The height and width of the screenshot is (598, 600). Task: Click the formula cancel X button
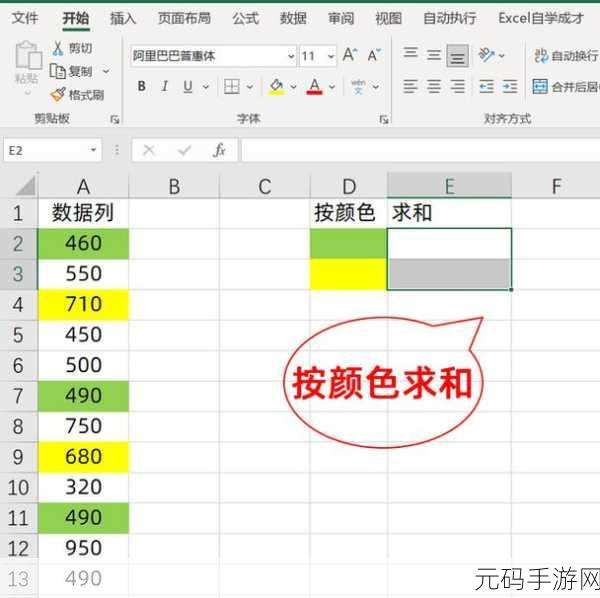click(x=149, y=150)
